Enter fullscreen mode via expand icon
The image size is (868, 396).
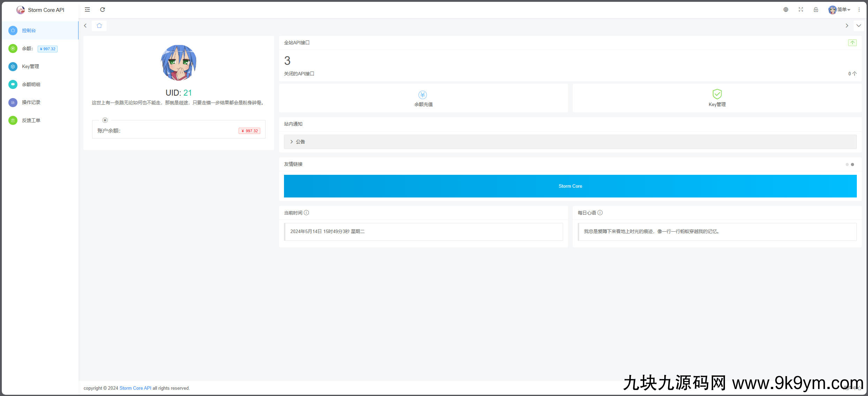801,9
